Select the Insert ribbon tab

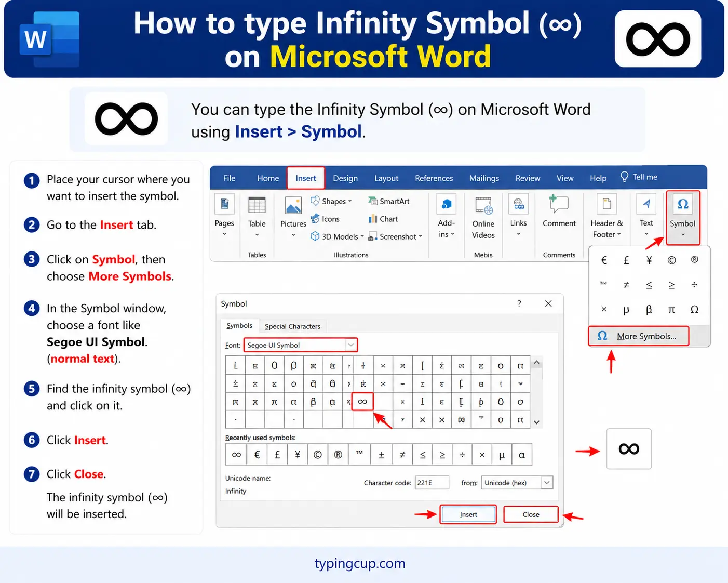306,178
